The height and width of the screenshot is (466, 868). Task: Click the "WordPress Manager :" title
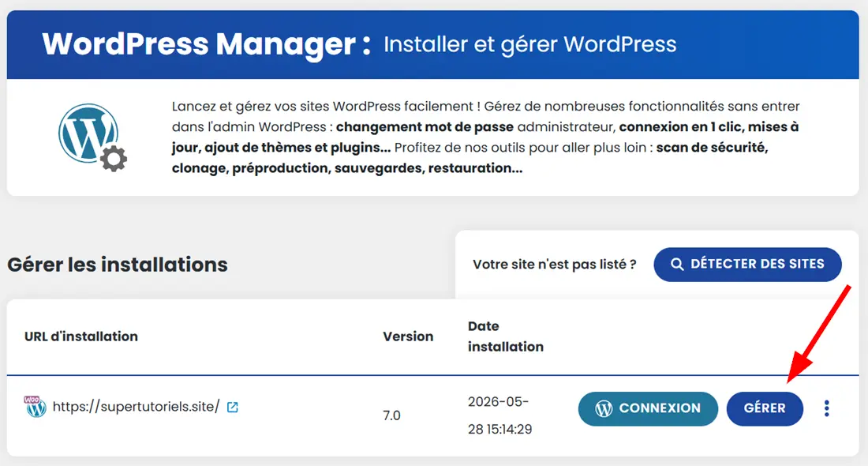tap(206, 44)
